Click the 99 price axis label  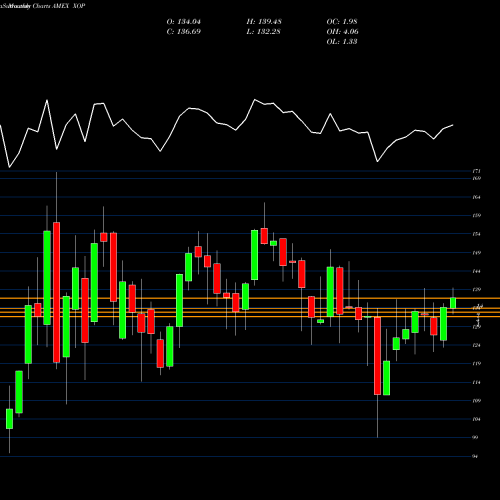pyautogui.click(x=476, y=437)
